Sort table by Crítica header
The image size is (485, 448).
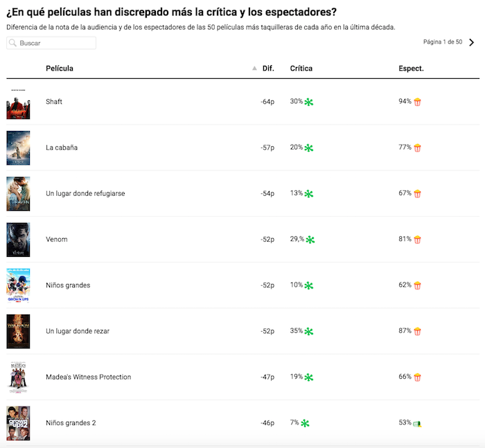pyautogui.click(x=301, y=69)
